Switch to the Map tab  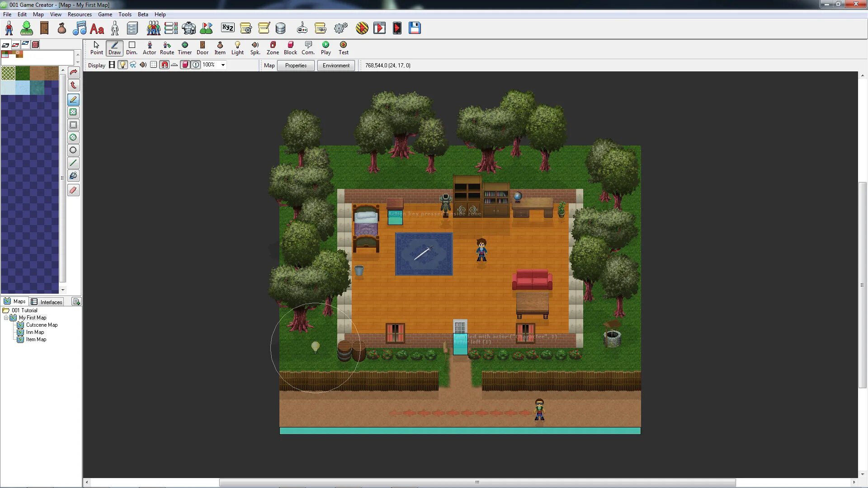[269, 65]
